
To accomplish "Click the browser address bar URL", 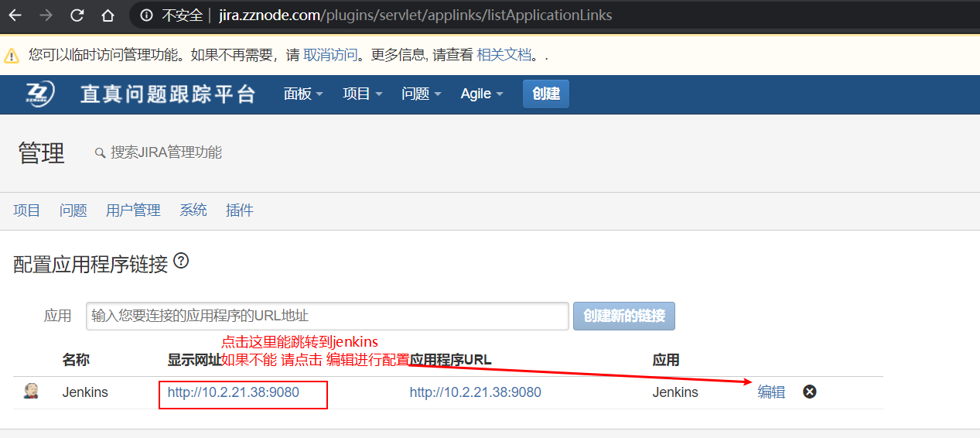I will point(415,15).
